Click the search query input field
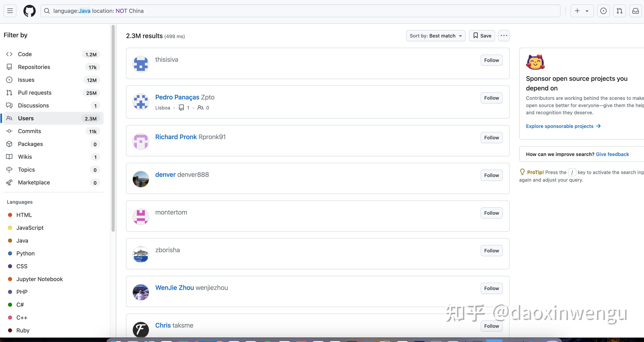This screenshot has height=342, width=644. [300, 11]
